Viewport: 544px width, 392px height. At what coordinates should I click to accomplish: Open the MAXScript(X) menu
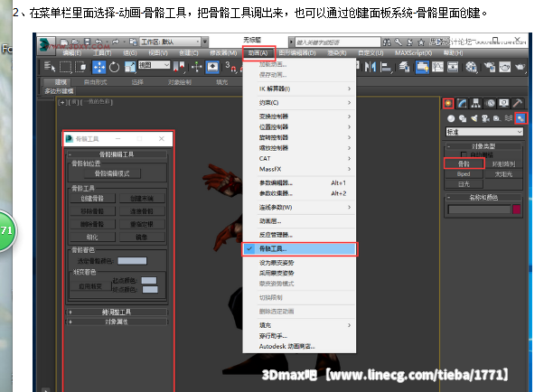tap(413, 53)
